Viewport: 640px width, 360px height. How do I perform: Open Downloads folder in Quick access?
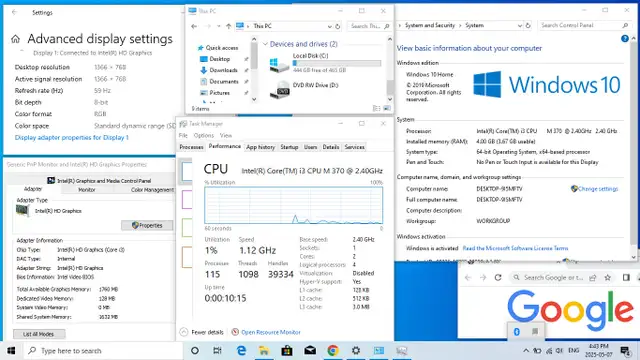(223, 70)
